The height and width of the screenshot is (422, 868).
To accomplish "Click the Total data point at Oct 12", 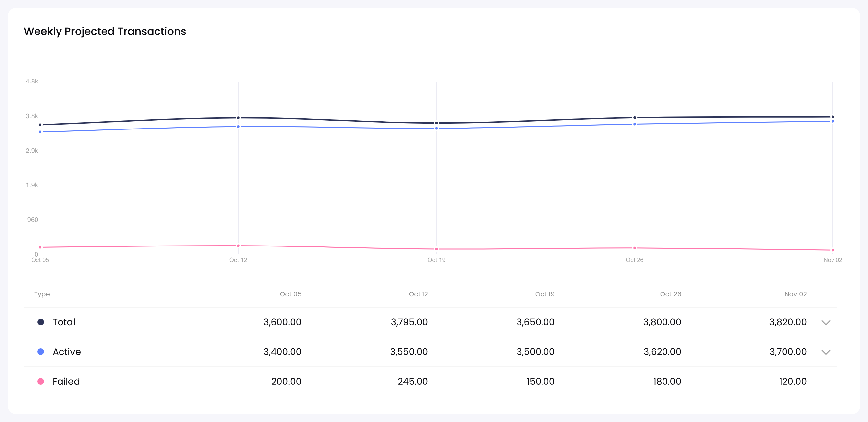I will click(238, 118).
